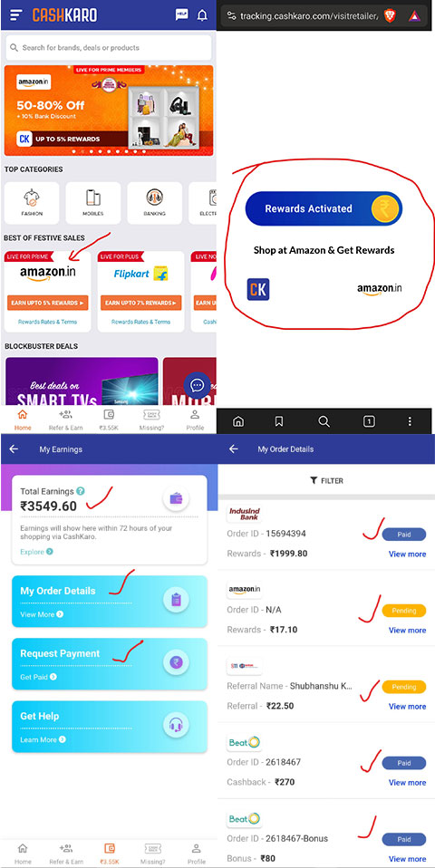
Task: Expand View More under My Order Details
Action: click(x=42, y=614)
